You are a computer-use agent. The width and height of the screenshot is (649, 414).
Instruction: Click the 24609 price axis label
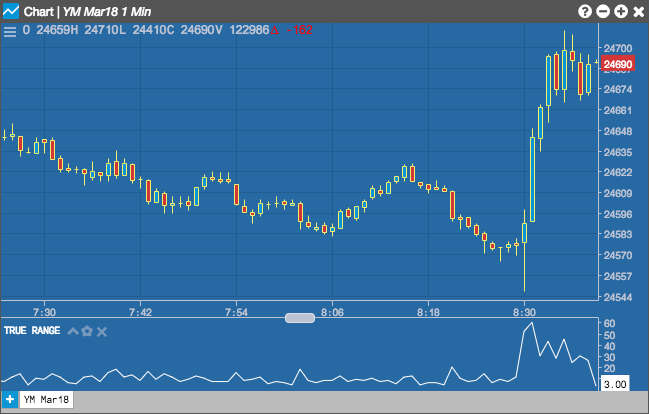click(x=618, y=193)
